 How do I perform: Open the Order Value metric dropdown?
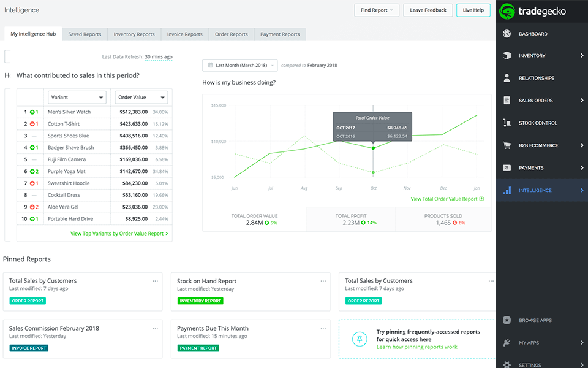[x=141, y=97]
